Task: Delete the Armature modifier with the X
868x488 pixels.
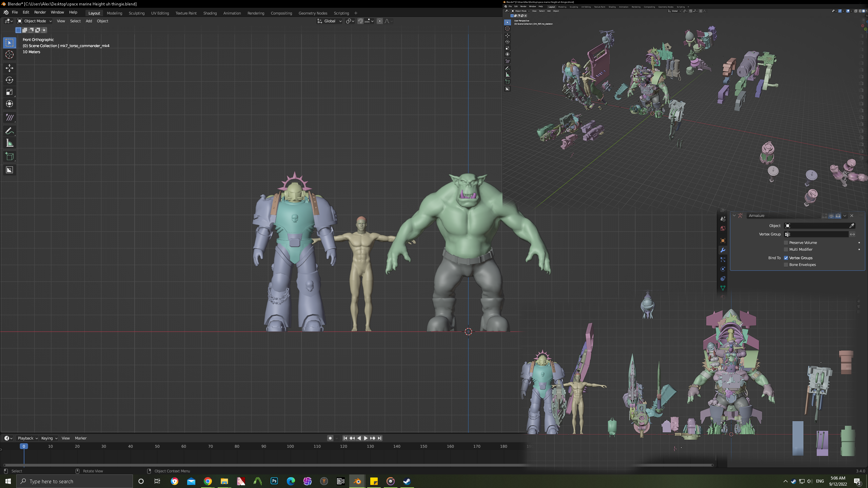Action: point(851,216)
